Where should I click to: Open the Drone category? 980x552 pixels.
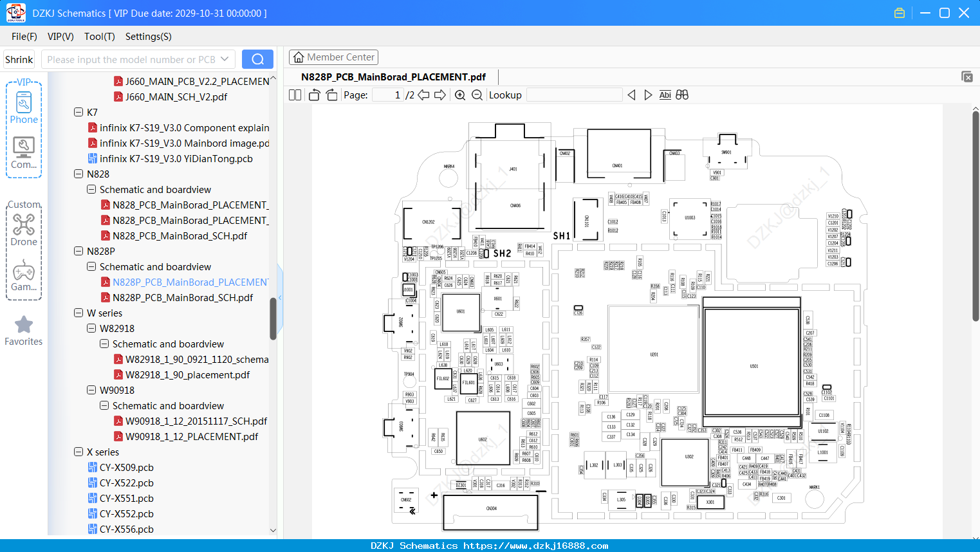click(24, 230)
